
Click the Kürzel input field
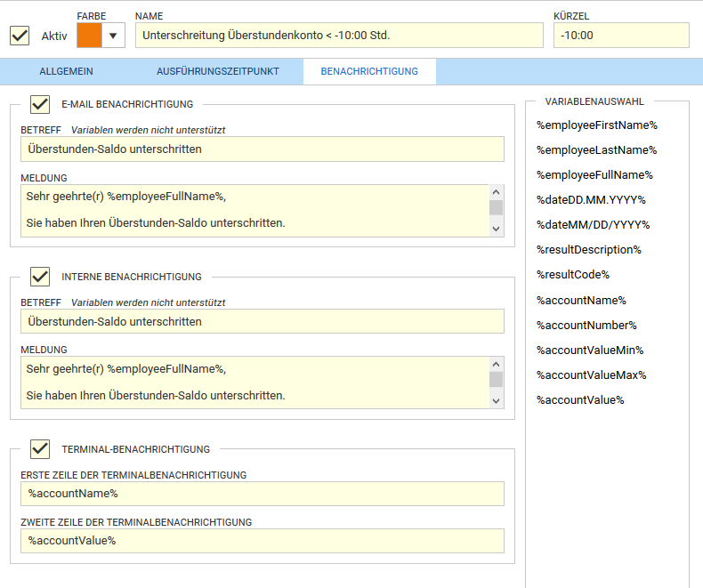(x=621, y=36)
